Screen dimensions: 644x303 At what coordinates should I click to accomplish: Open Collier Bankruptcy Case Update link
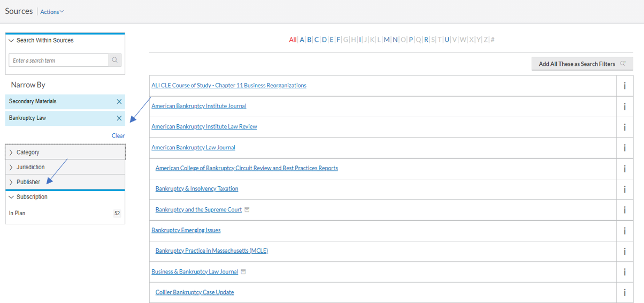(x=195, y=292)
